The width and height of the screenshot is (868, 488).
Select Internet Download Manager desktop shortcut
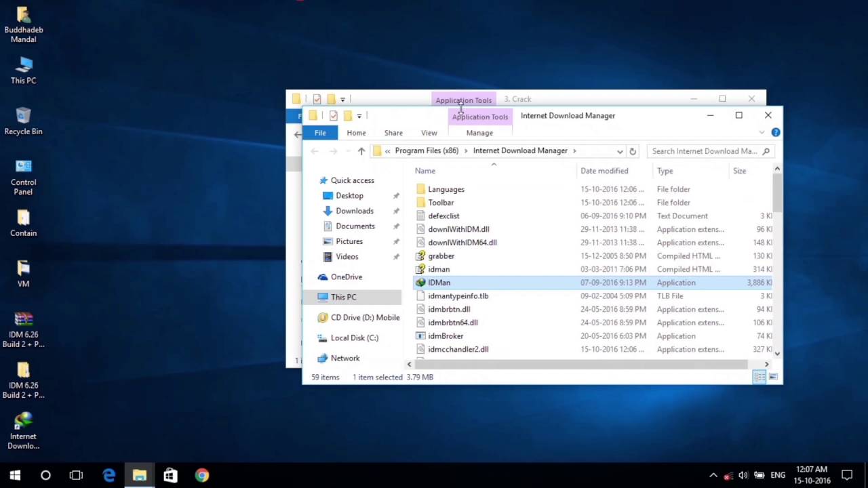click(x=23, y=431)
